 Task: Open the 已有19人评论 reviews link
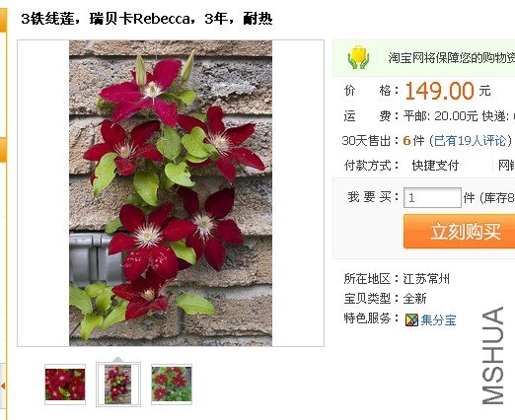coord(470,141)
